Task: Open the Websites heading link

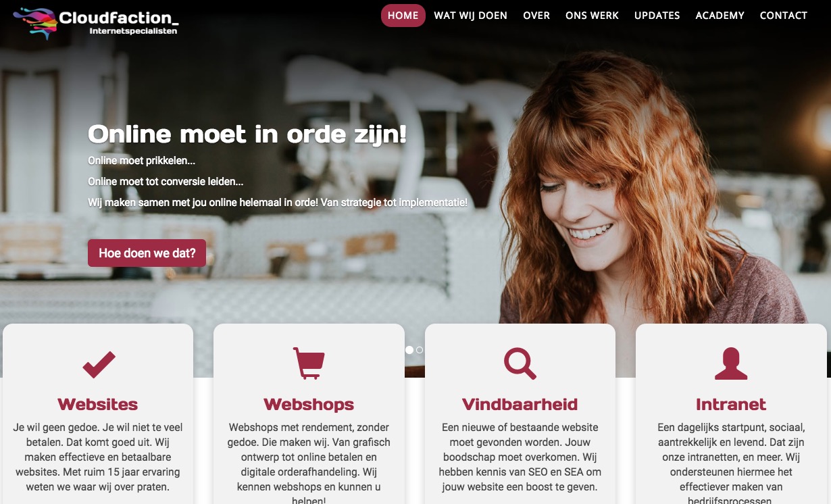Action: click(98, 404)
